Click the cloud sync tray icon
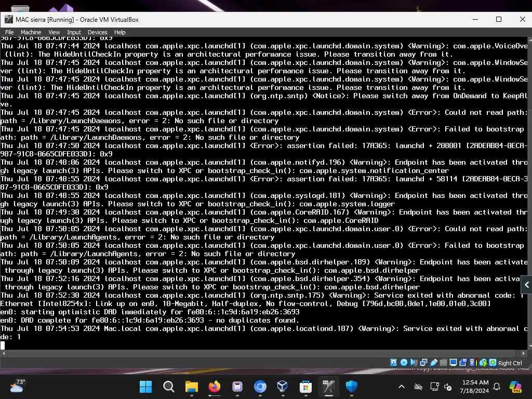The width and height of the screenshot is (532, 399). pyautogui.click(x=418, y=387)
